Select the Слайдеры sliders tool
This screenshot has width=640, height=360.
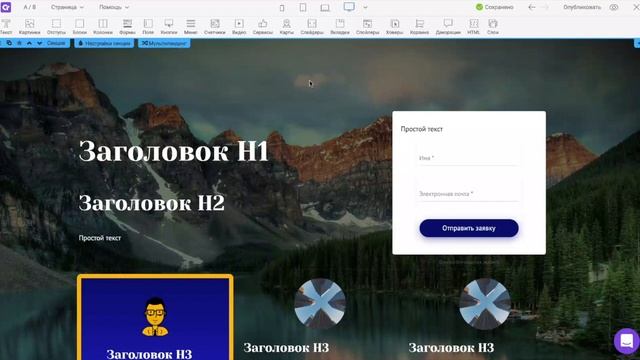coord(312,27)
